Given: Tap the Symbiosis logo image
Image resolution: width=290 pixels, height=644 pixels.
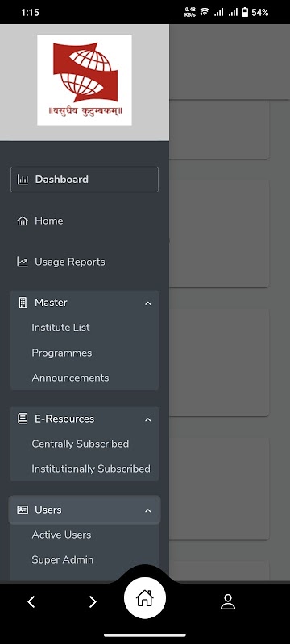Looking at the screenshot, I should point(85,80).
